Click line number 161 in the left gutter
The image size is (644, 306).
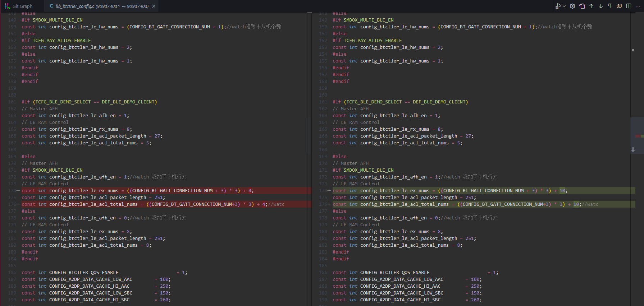coord(12,102)
